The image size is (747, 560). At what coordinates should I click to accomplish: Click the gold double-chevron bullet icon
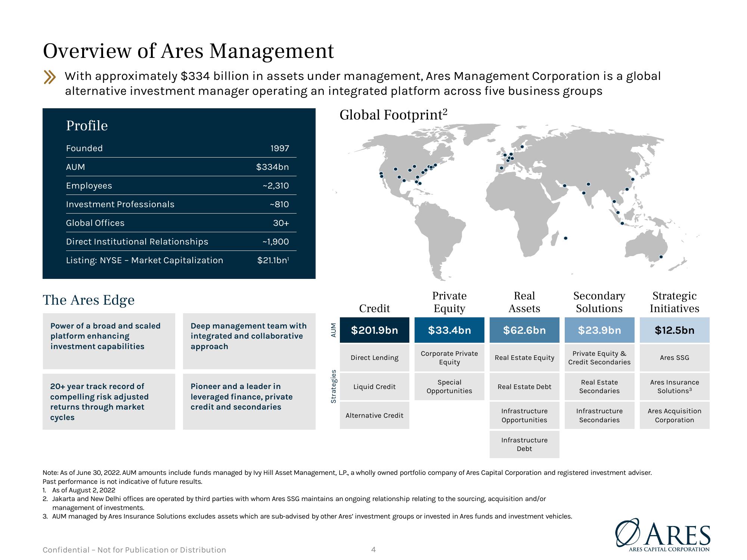(50, 77)
